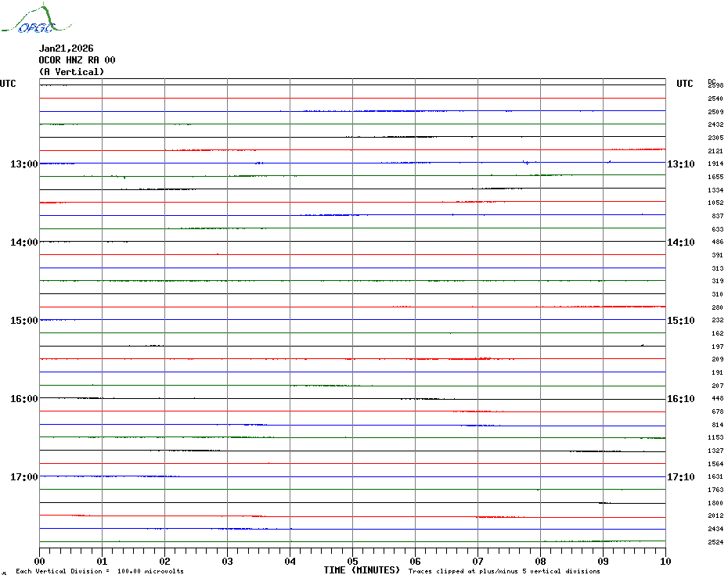Click the 08 minute axis tick label

[540, 561]
